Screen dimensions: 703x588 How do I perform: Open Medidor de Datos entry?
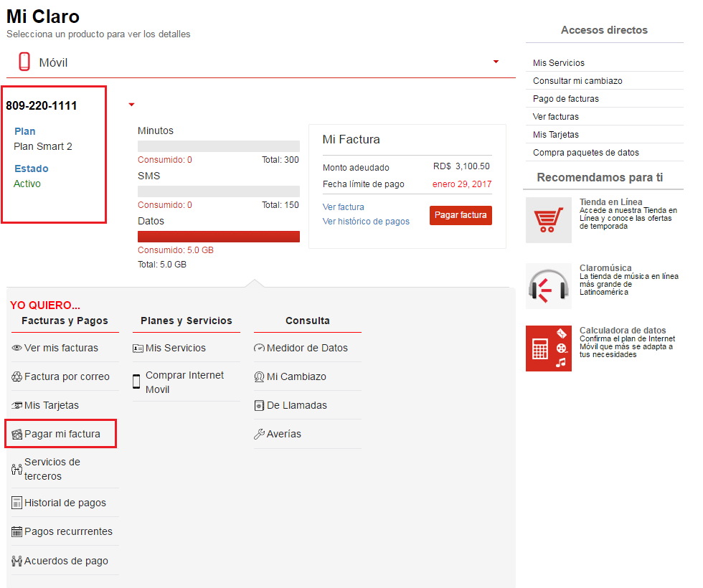tap(308, 348)
